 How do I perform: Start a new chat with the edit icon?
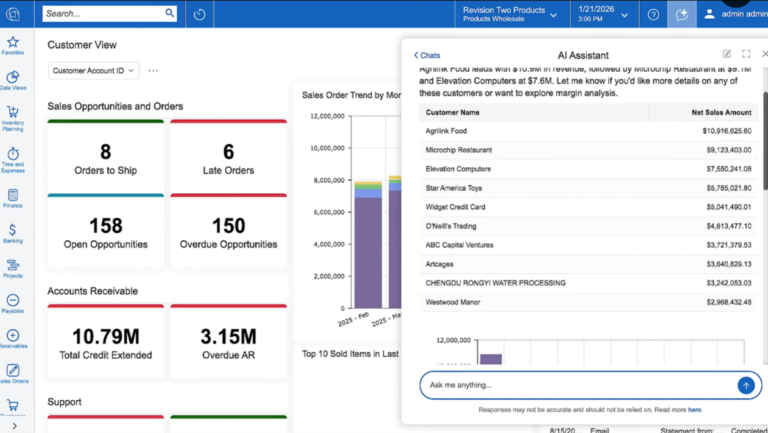click(x=727, y=54)
